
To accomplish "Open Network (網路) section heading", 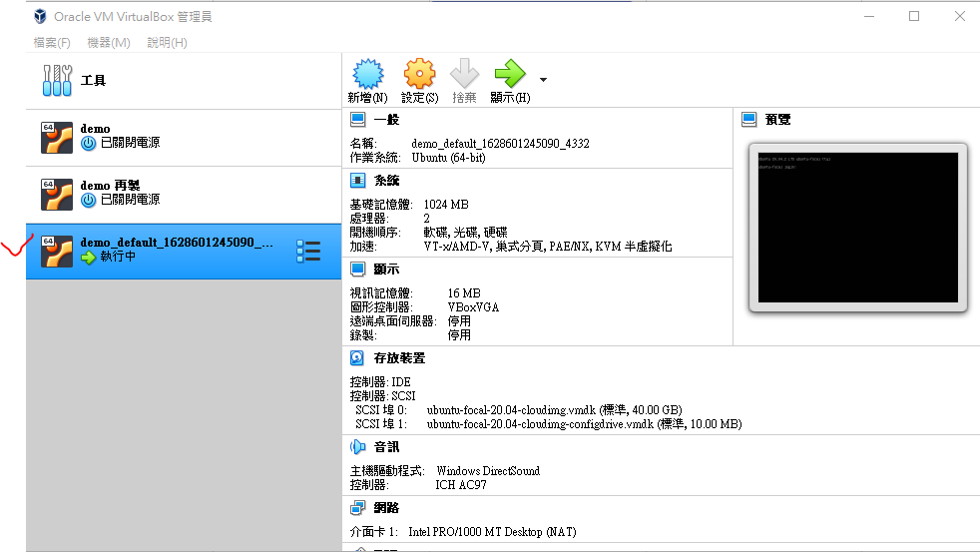I will coord(386,508).
